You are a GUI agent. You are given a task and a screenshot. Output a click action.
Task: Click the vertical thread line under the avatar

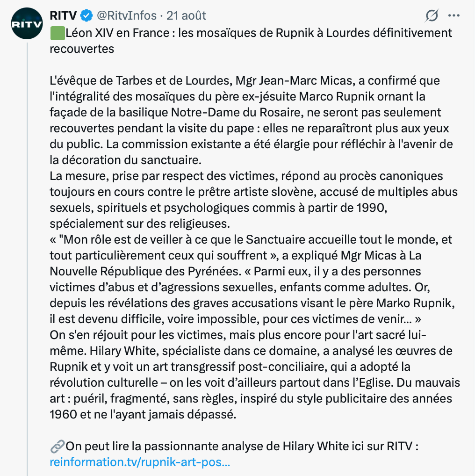pyautogui.click(x=27, y=259)
